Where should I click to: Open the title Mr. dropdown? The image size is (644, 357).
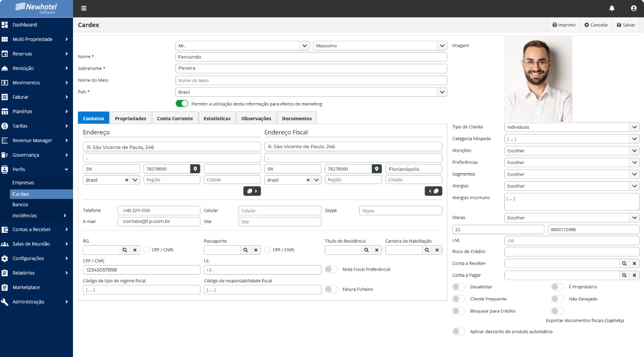243,46
